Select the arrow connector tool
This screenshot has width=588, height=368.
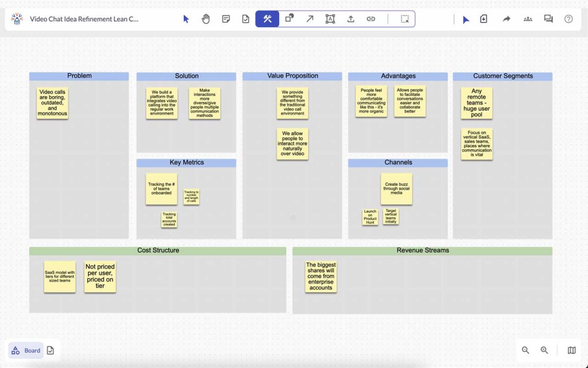coord(310,19)
